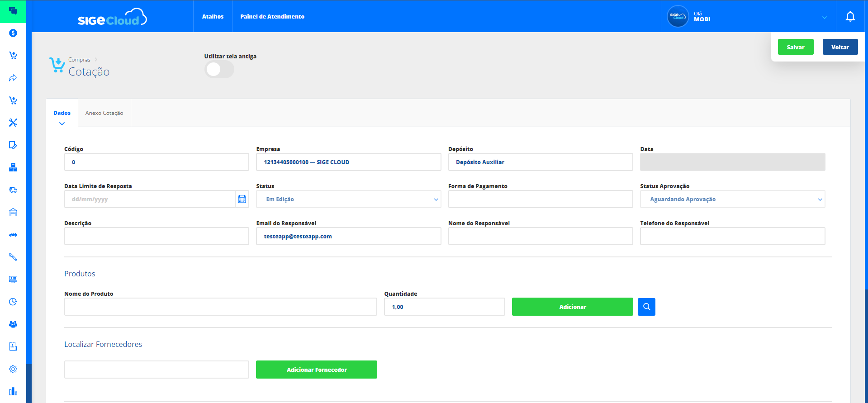The image size is (868, 403).
Task: Click the Localizar Fornecedores heading
Action: [103, 344]
